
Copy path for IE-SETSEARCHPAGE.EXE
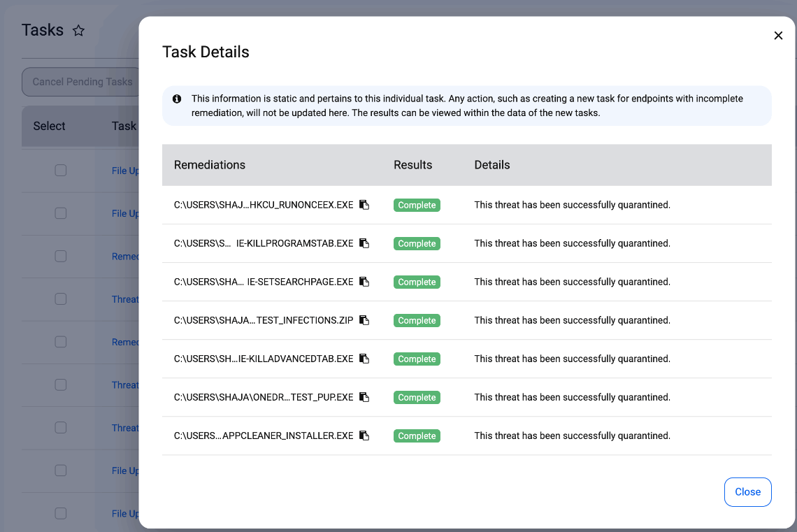(364, 282)
